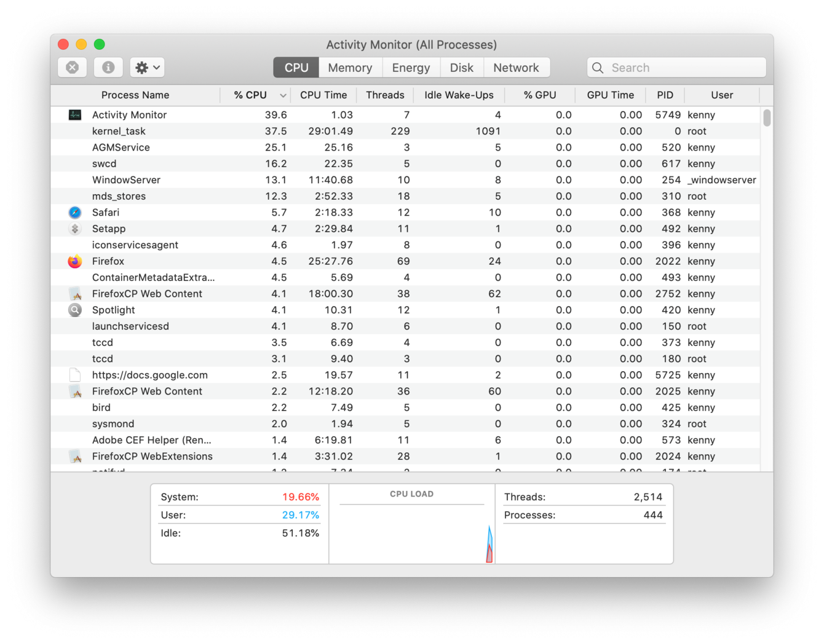Select the WindowServer process row

(406, 180)
